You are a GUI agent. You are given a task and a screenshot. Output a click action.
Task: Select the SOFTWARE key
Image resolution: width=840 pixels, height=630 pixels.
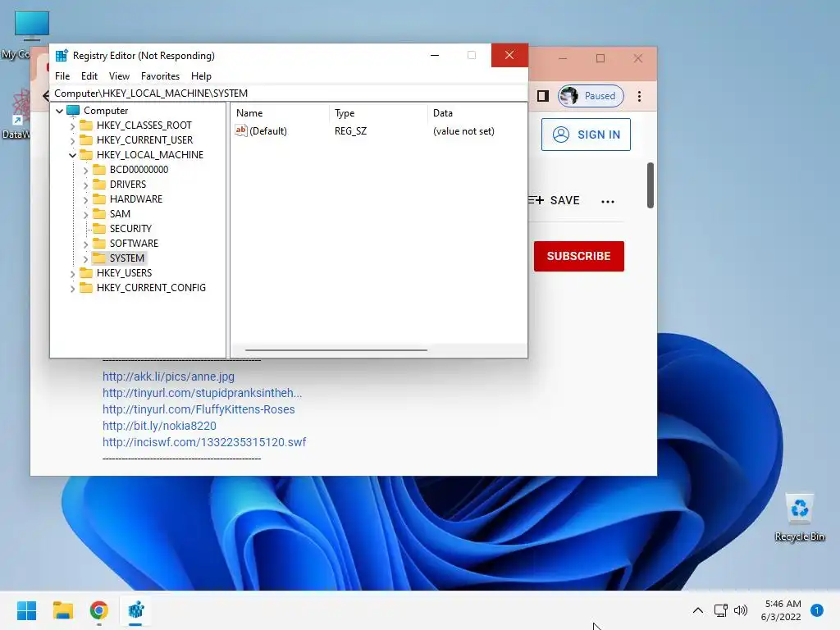click(134, 243)
